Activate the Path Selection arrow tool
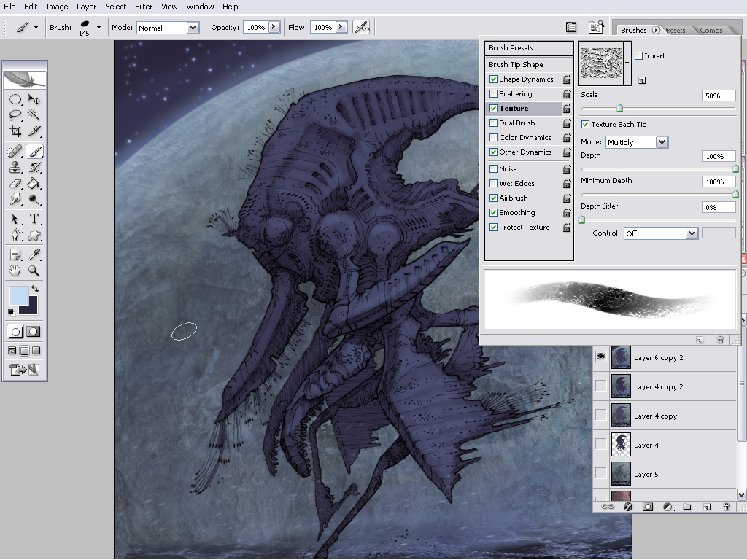Viewport: 747px width, 560px height. click(x=15, y=219)
